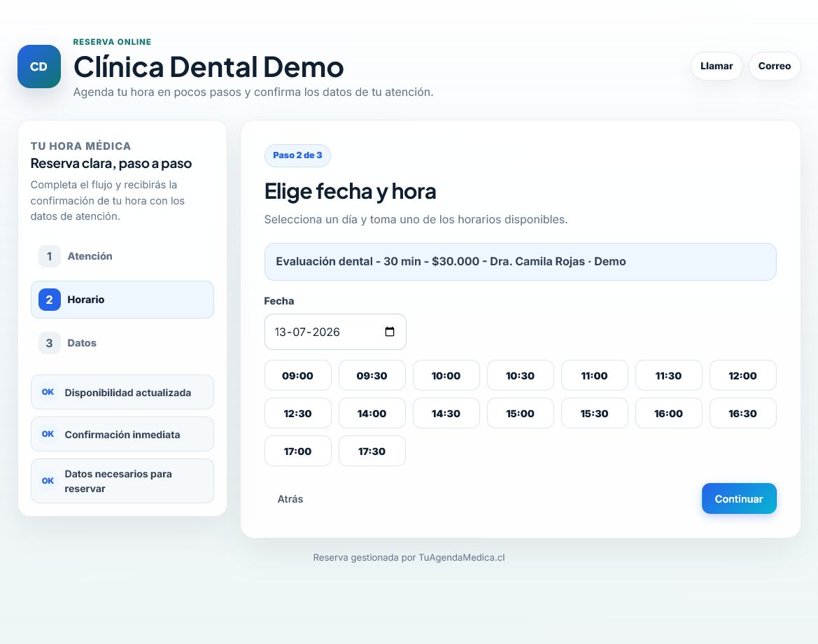
Task: Pick the 16:30 time slot
Action: click(742, 413)
